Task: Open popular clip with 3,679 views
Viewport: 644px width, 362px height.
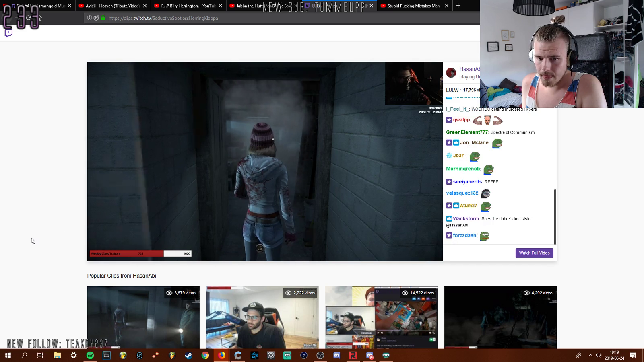Action: click(143, 317)
